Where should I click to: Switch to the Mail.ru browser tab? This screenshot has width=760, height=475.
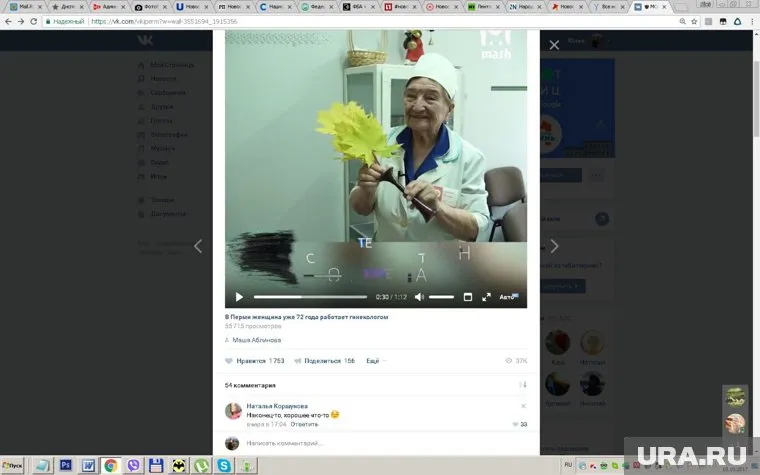[x=26, y=7]
